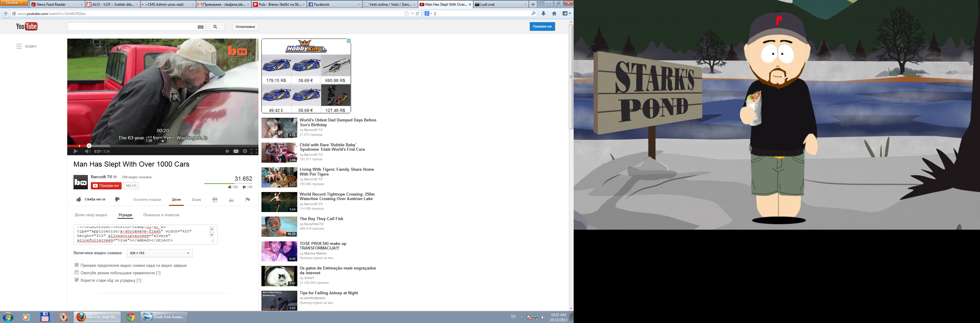Enable the privacy-enhanced mode checkbox
This screenshot has width=980, height=323.
coord(76,273)
